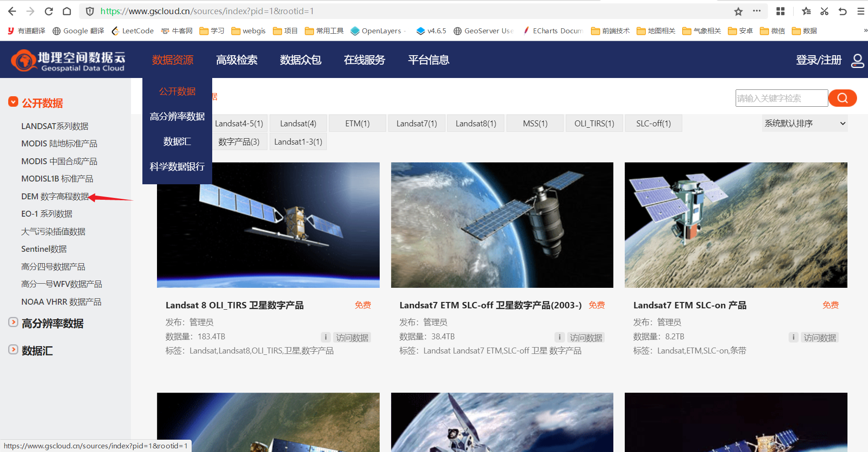Viewport: 868px width, 452px height.
Task: Open the 平台信息 navigation item
Action: pyautogui.click(x=428, y=60)
